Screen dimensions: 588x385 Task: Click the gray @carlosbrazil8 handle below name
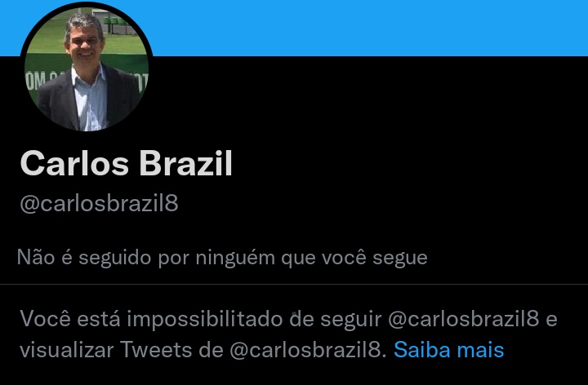[99, 203]
